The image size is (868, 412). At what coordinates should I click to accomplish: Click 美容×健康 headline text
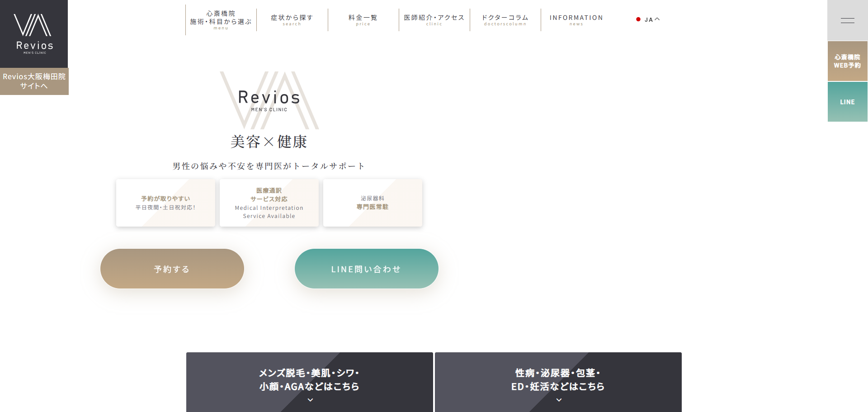click(x=269, y=142)
